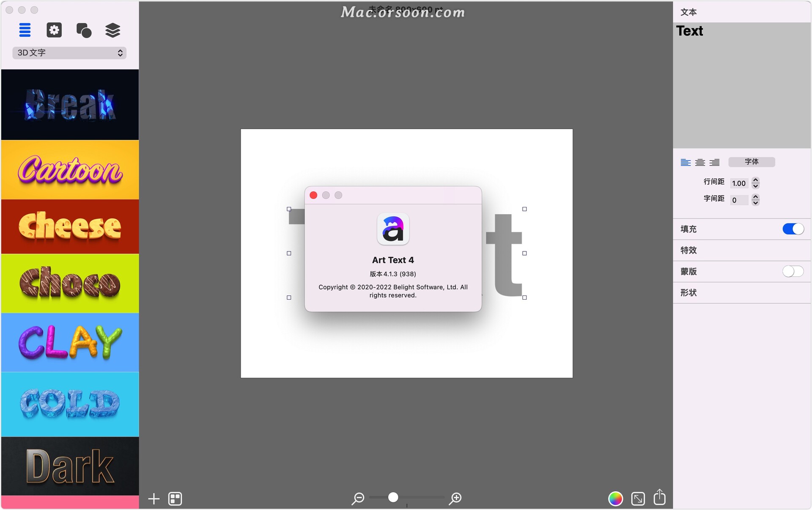The height and width of the screenshot is (510, 812).
Task: Increase 行间距 line spacing stepper
Action: click(x=756, y=180)
